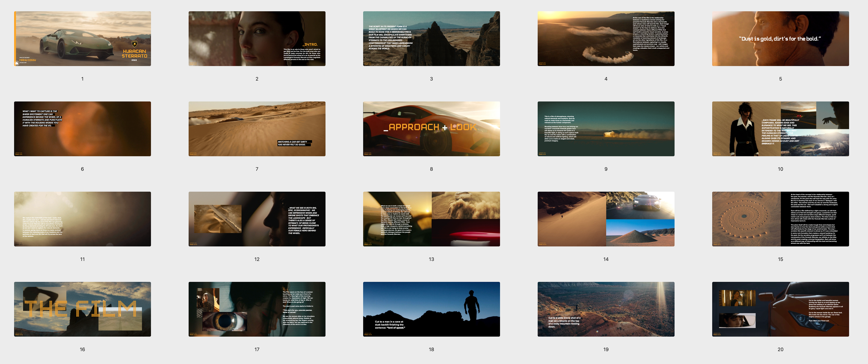This screenshot has width=868, height=364.
Task: Open slide 14 dune and cone collage
Action: pyautogui.click(x=606, y=219)
